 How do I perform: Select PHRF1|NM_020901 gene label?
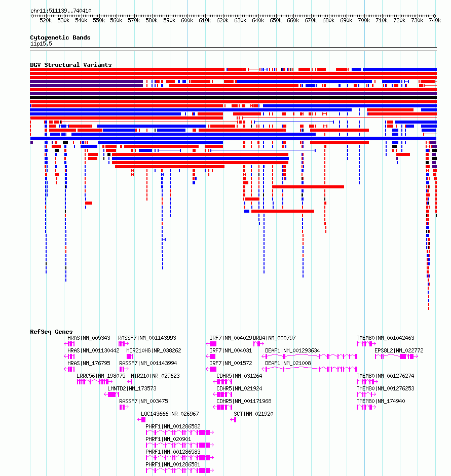click(168, 439)
